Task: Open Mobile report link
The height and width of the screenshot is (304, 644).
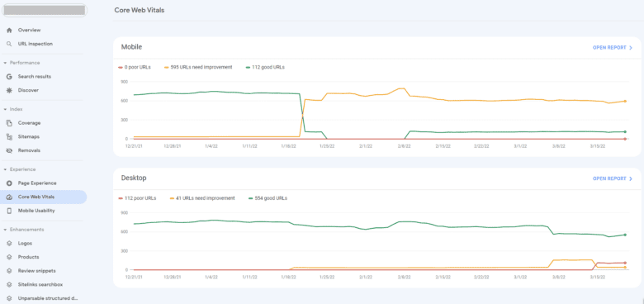Action: pyautogui.click(x=613, y=48)
